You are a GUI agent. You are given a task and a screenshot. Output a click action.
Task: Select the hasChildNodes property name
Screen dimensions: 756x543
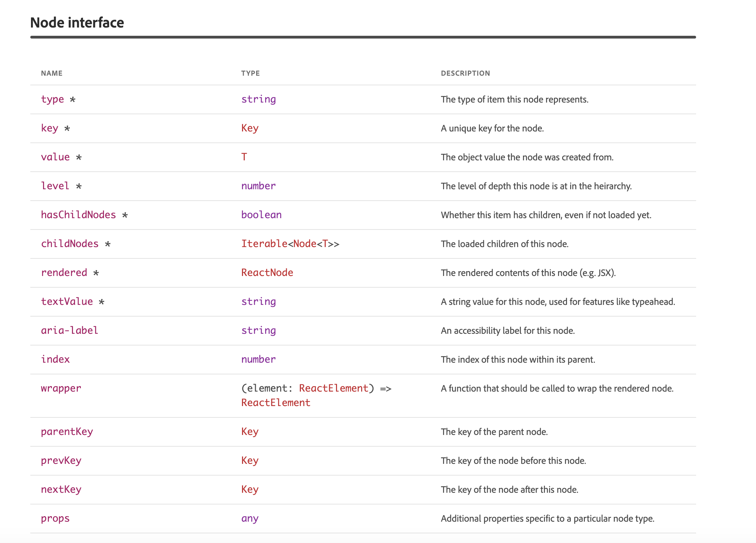click(78, 215)
